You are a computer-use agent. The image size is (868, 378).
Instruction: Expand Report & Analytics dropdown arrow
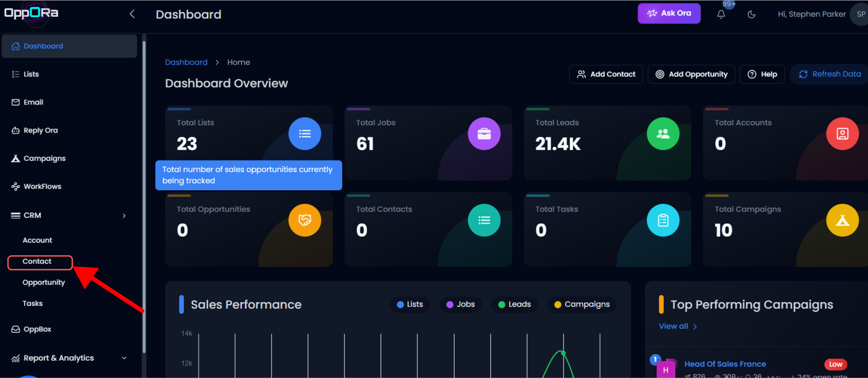[x=124, y=358]
